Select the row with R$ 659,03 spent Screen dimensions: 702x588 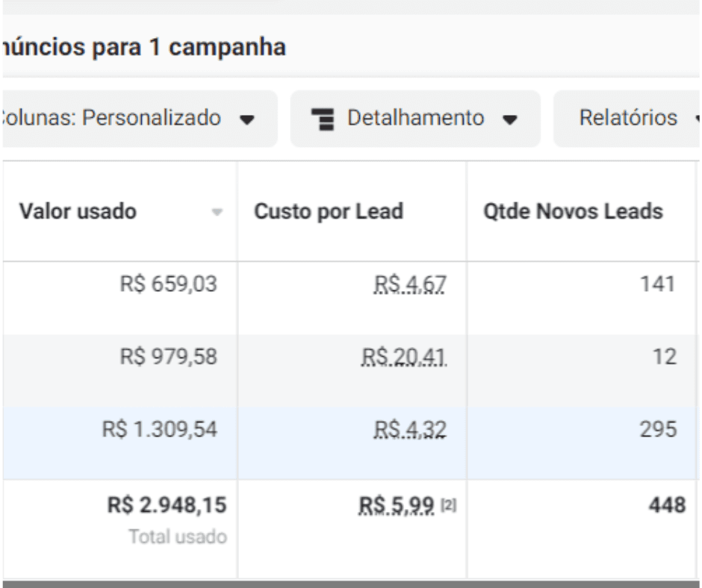point(350,298)
